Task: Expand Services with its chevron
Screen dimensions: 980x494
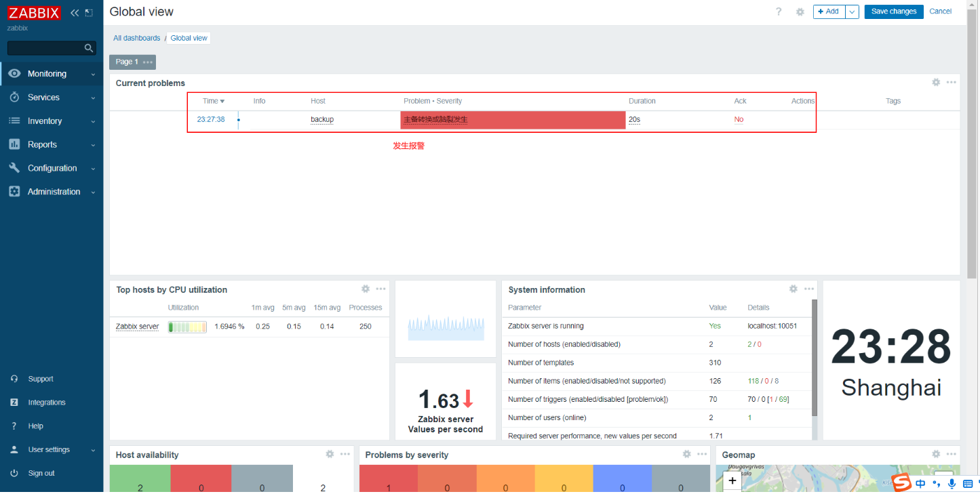Action: coord(93,98)
